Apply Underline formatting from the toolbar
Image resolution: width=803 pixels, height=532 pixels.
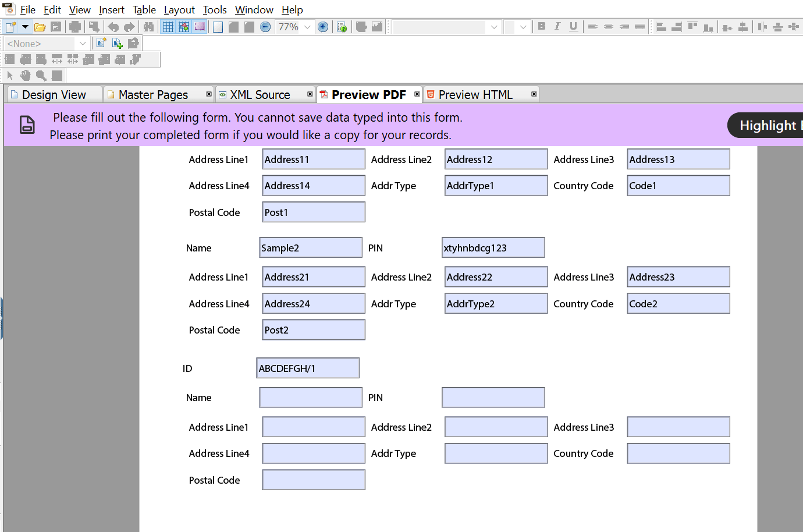click(573, 27)
